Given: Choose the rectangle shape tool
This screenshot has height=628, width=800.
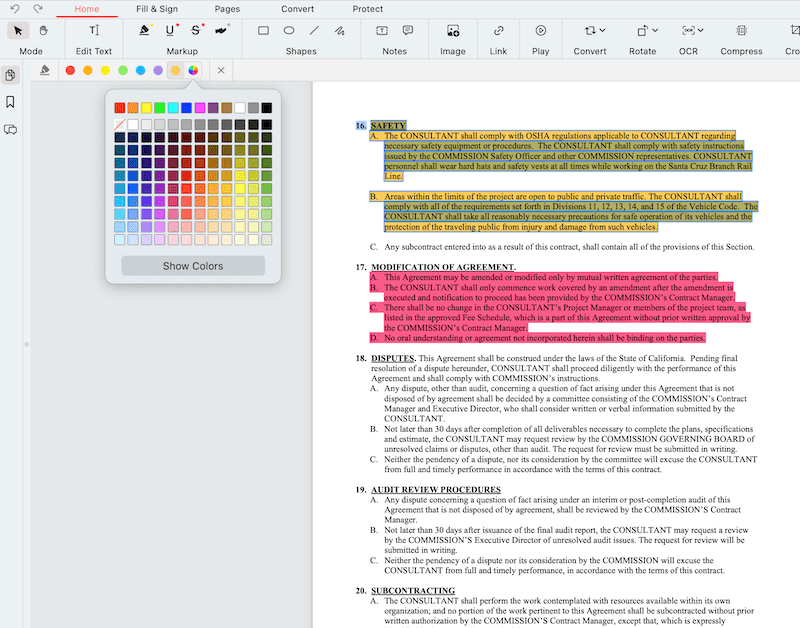Looking at the screenshot, I should tap(263, 31).
